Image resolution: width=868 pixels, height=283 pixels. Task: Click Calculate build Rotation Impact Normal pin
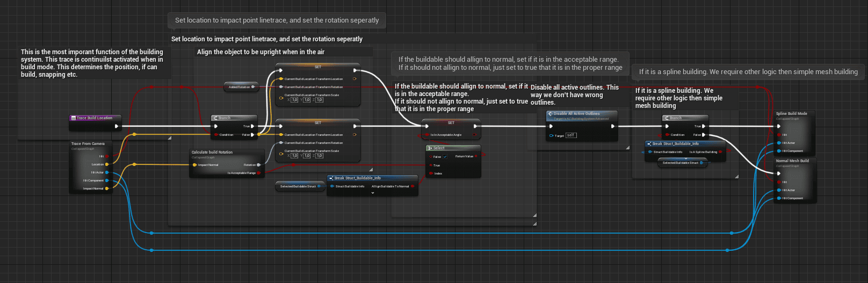click(x=195, y=165)
